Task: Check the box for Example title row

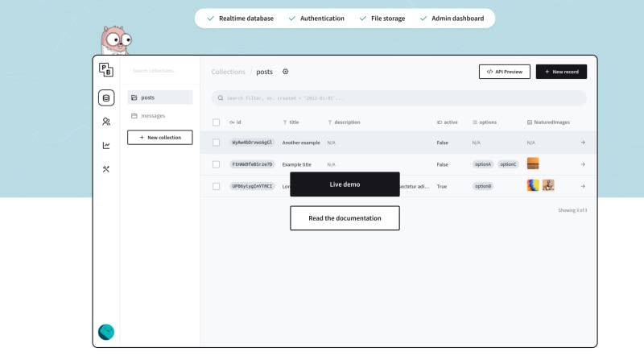Action: pos(216,164)
